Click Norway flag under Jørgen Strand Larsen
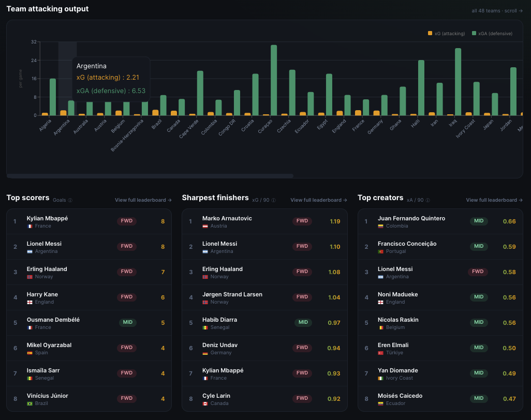This screenshot has height=420, width=531. tap(205, 302)
